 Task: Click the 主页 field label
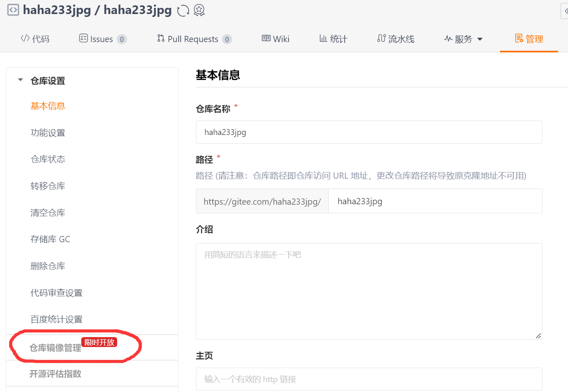pos(204,356)
